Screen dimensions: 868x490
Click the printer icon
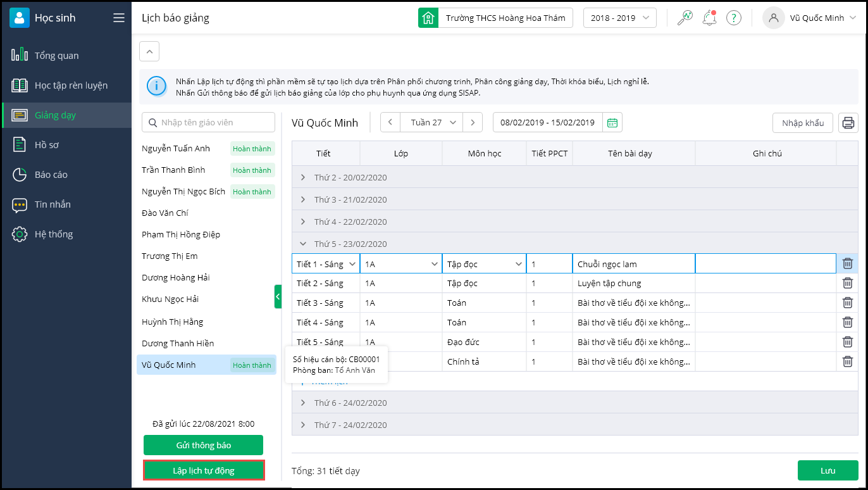pos(848,123)
